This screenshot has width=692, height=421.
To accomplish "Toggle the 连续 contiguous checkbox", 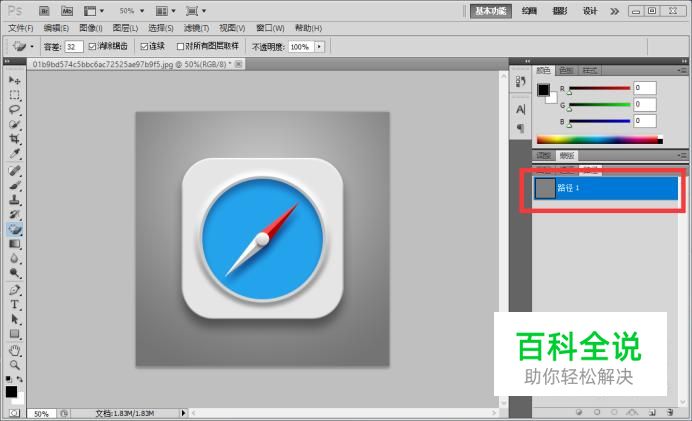I will pyautogui.click(x=144, y=46).
